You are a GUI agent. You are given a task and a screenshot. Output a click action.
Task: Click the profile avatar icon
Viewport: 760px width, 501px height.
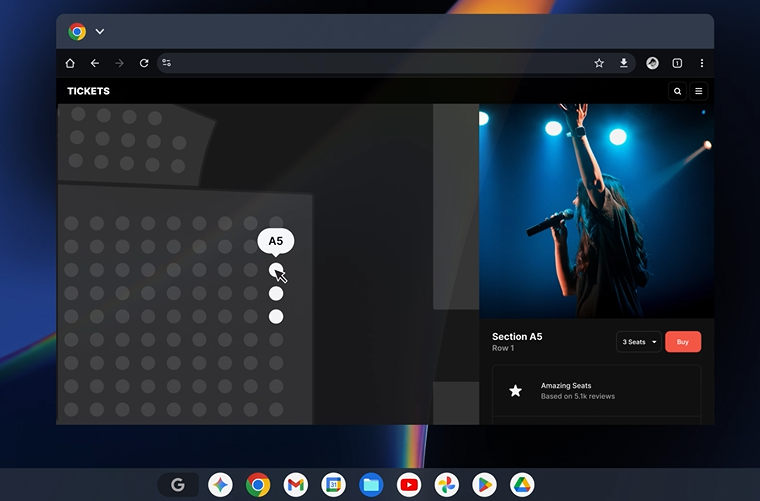point(652,63)
